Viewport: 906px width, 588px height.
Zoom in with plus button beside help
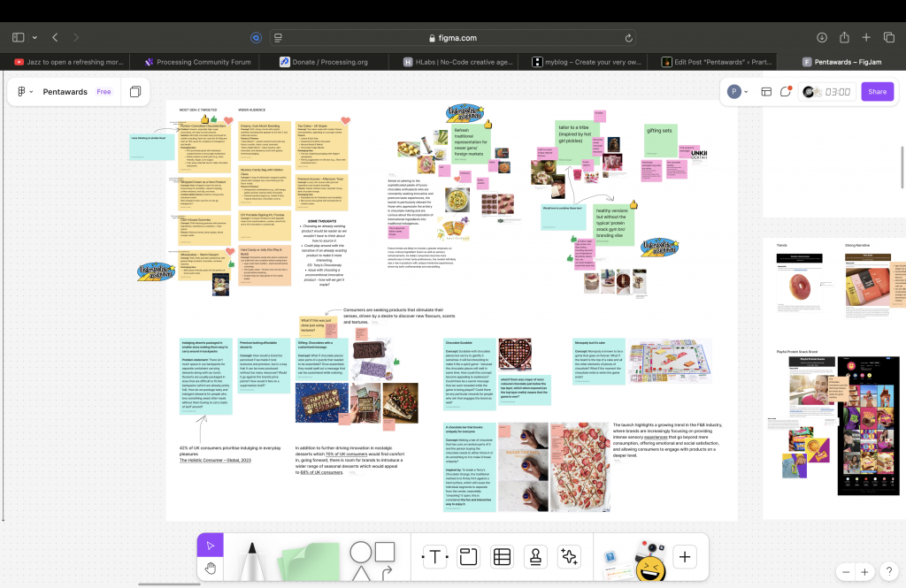[864, 572]
